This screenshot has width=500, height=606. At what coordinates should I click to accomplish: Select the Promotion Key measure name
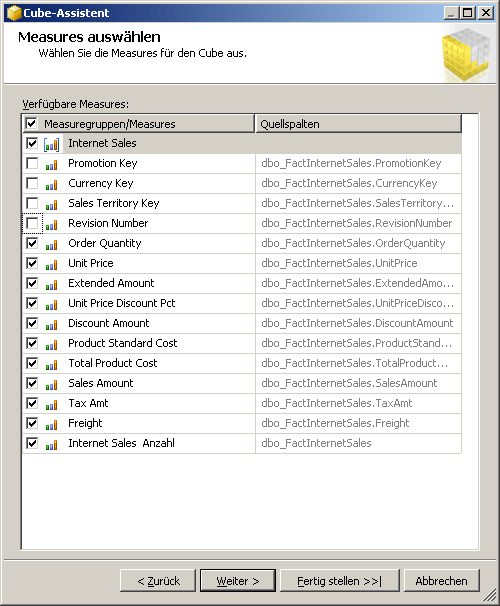(103, 163)
